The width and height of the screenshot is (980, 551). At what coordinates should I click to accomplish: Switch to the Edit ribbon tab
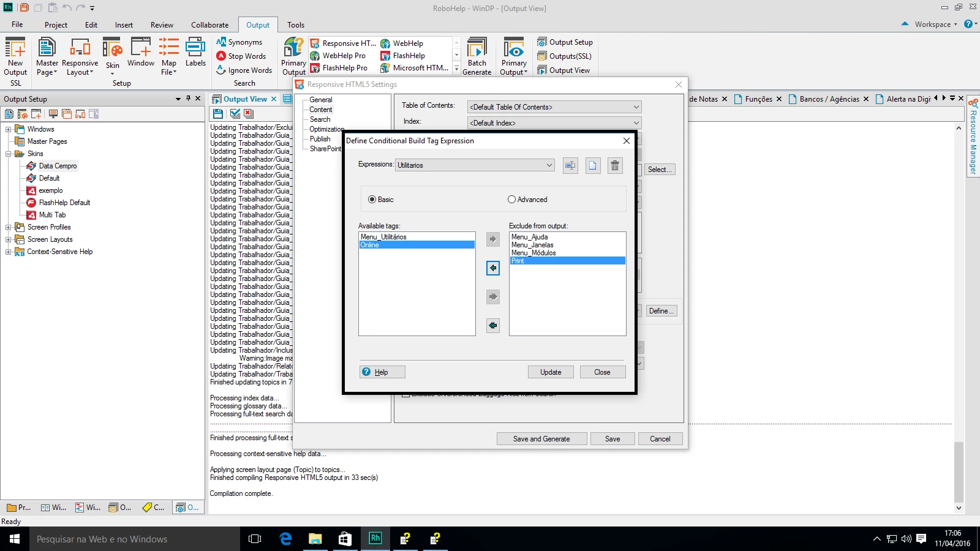pos(91,25)
